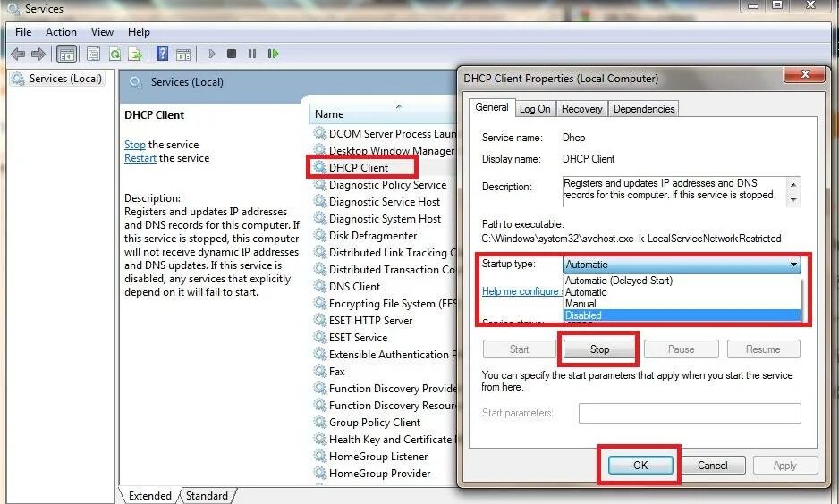Switch to the Dependencies tab
This screenshot has height=504, width=839.
pyautogui.click(x=644, y=109)
